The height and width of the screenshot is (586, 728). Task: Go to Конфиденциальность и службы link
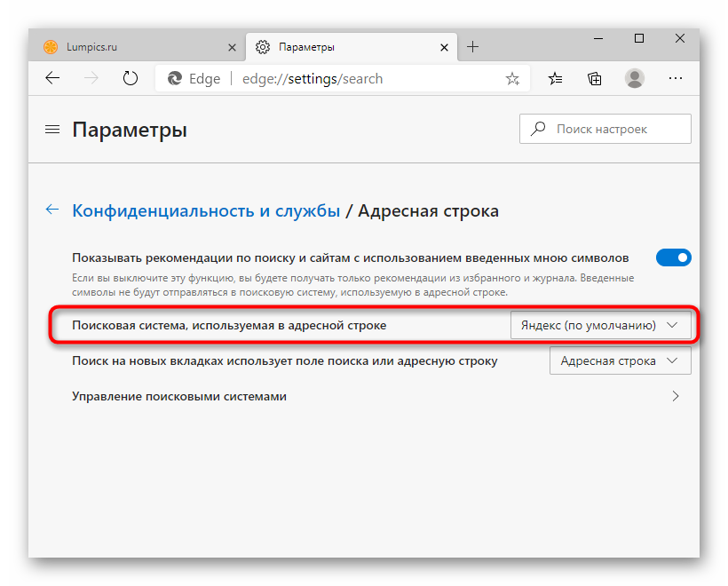[206, 210]
